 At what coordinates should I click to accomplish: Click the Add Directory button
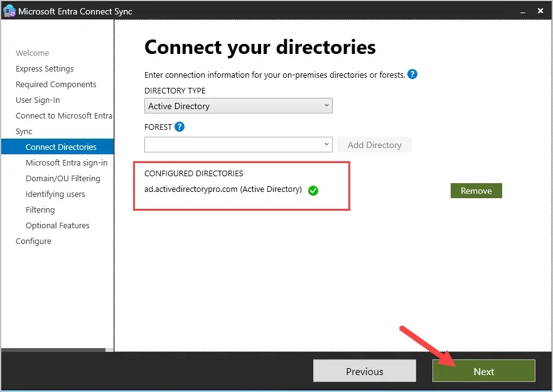[374, 144]
